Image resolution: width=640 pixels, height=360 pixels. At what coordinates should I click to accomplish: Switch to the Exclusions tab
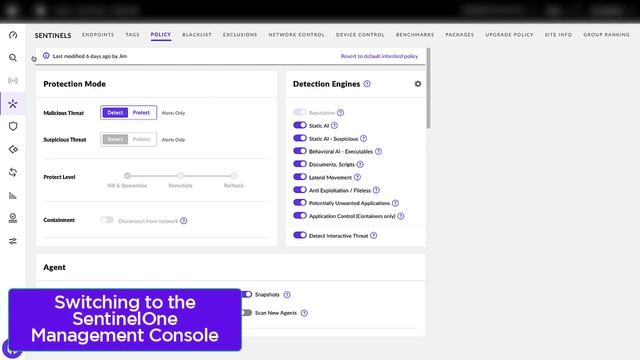[240, 35]
